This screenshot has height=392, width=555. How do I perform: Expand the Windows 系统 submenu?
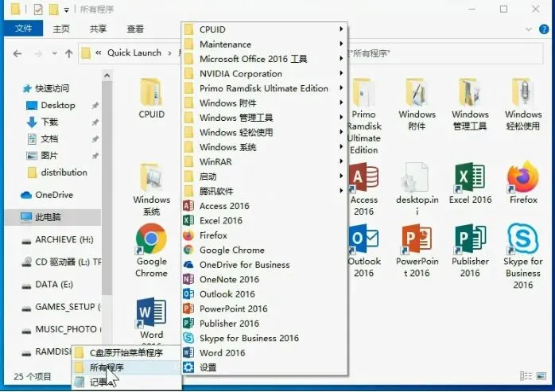[264, 147]
